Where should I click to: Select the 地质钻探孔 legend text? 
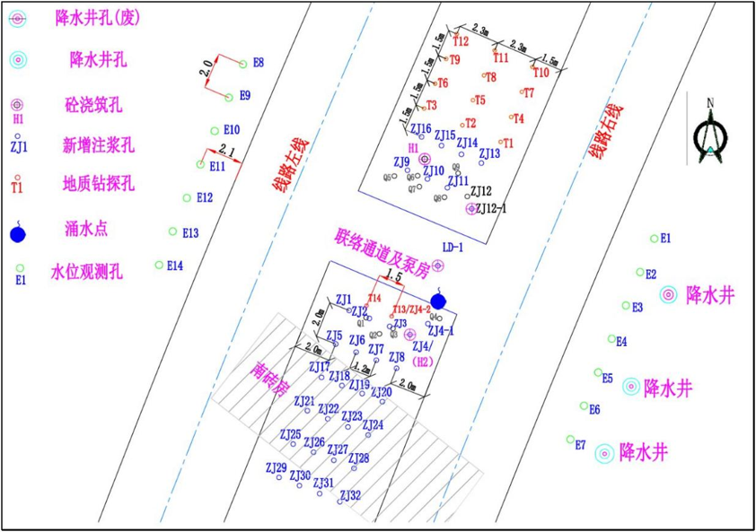(99, 183)
